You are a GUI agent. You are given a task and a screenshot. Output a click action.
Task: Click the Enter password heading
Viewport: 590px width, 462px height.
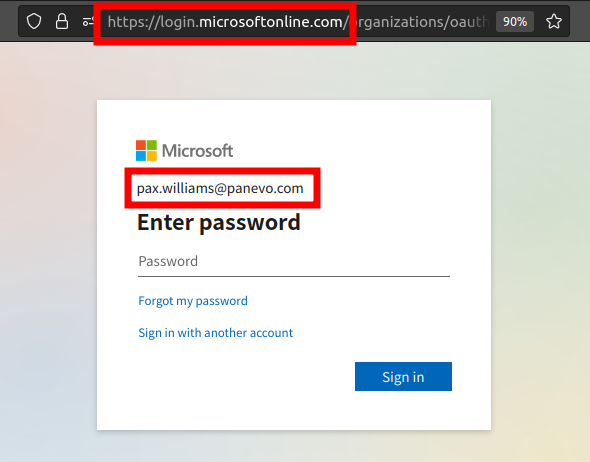[x=219, y=223]
